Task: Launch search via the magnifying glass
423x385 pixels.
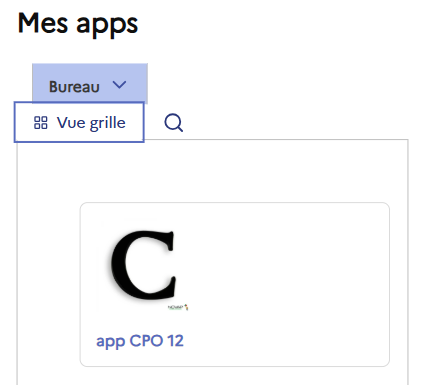Action: tap(173, 123)
